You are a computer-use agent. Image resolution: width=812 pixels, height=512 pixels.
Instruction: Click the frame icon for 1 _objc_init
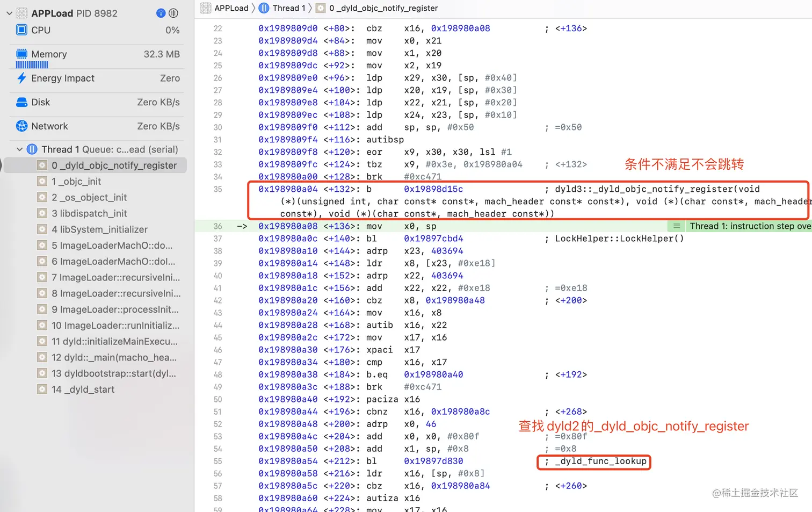[42, 182]
